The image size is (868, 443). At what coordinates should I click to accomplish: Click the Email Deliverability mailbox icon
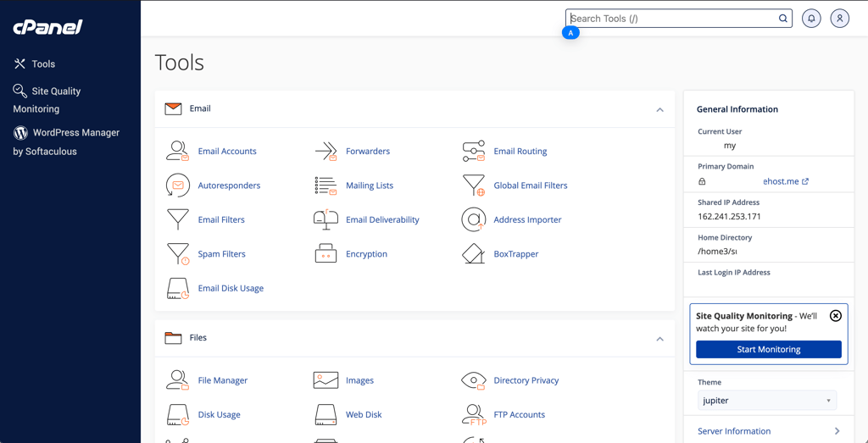click(x=325, y=219)
